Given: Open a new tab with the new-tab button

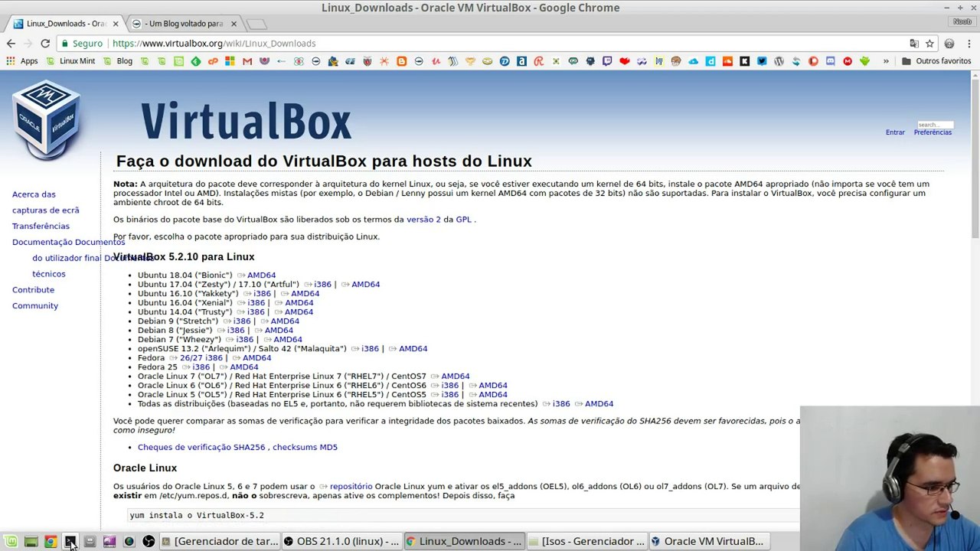Looking at the screenshot, I should point(257,24).
